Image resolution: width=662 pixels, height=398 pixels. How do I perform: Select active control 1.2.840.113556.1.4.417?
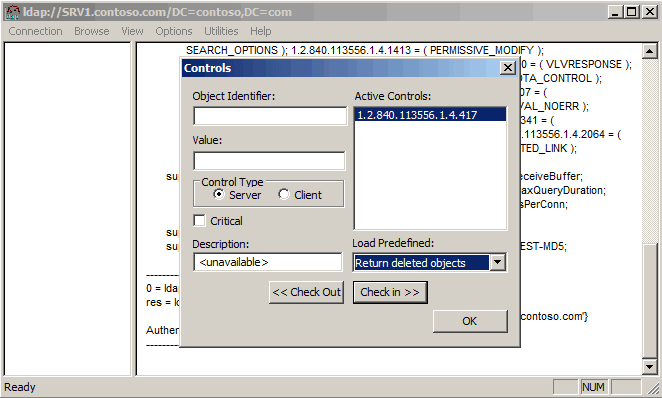click(x=430, y=115)
